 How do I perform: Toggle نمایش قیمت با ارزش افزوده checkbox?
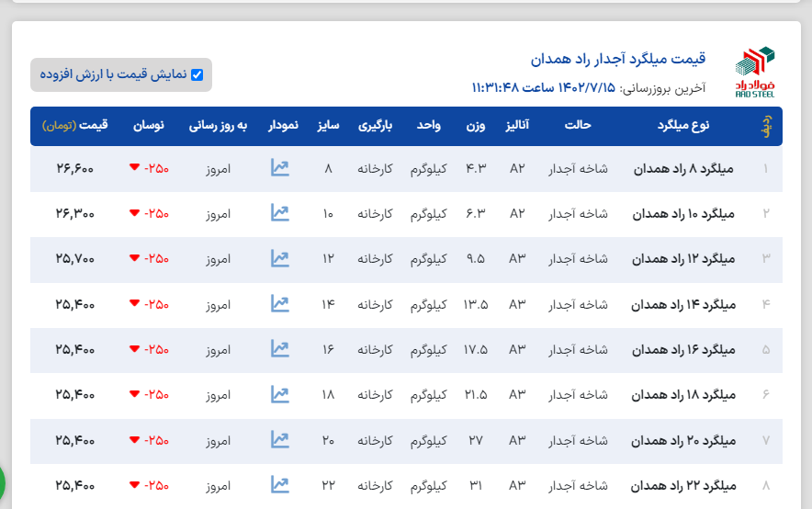197,75
